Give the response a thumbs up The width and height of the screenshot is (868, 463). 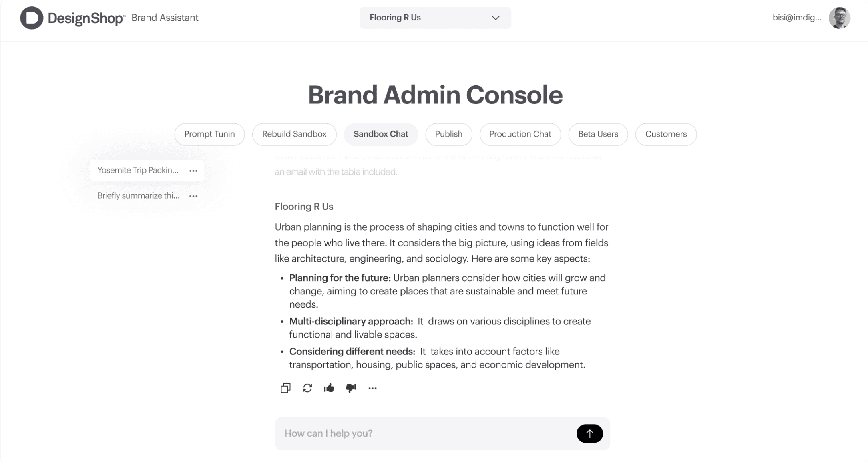[x=329, y=388]
